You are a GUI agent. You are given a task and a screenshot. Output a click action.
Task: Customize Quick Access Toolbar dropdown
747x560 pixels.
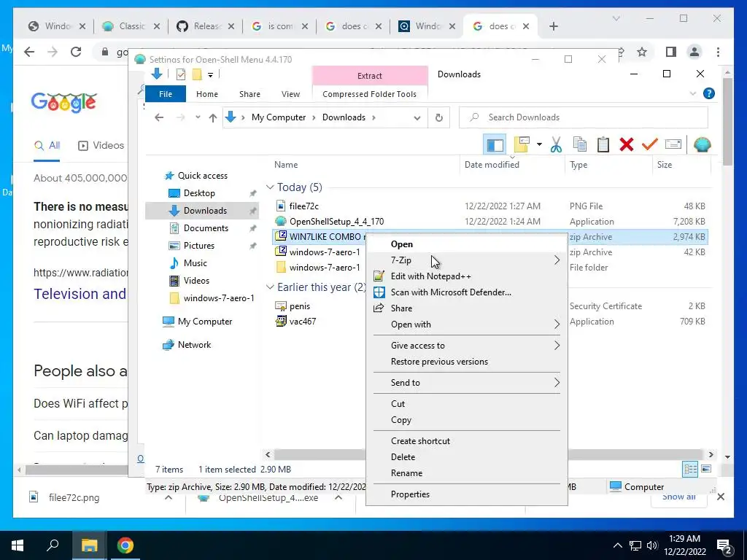(210, 75)
